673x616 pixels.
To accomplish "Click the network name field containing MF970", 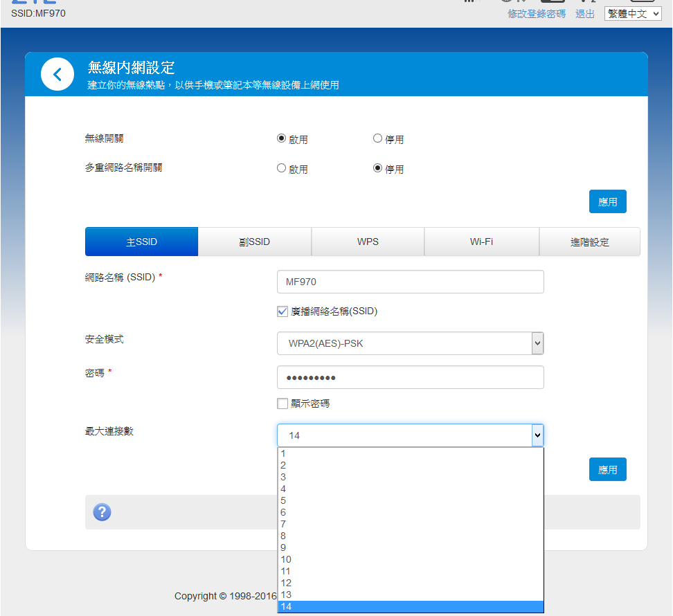I will [410, 282].
